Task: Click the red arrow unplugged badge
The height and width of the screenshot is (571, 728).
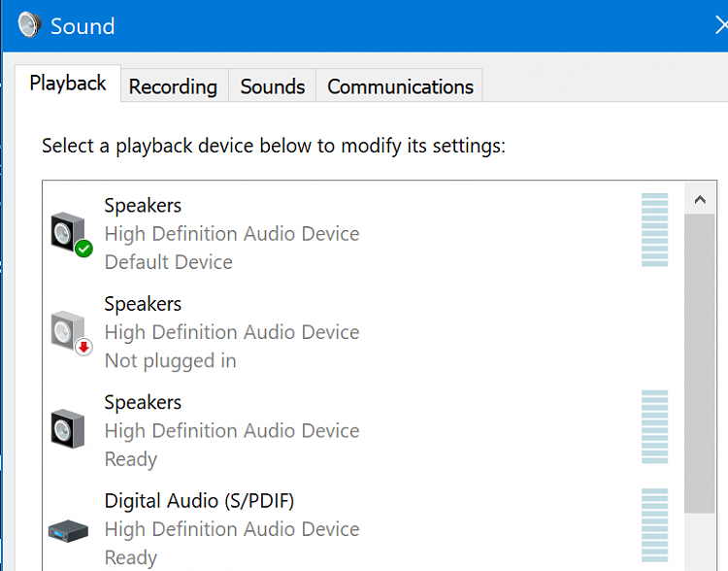Action: 84,347
